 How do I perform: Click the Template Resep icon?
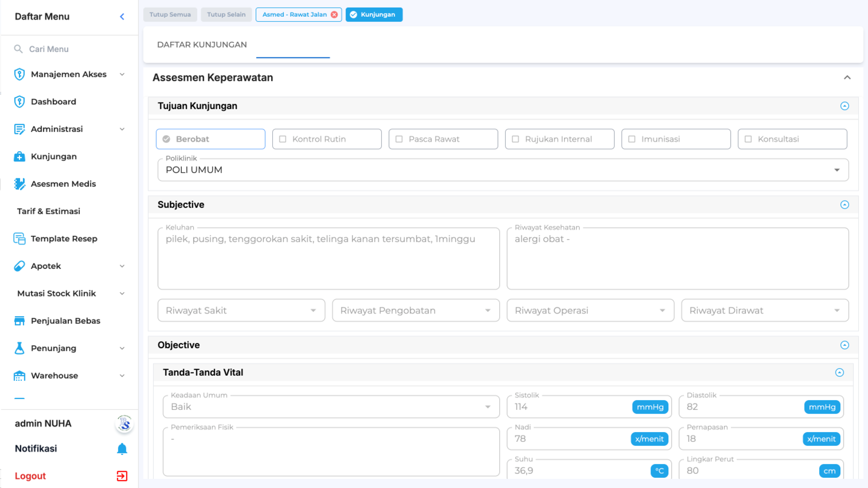tap(20, 239)
